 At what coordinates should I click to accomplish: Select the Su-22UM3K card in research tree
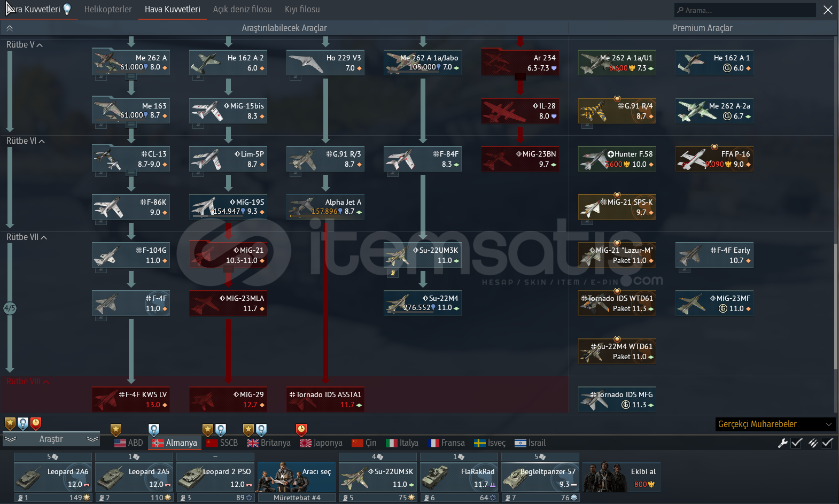coord(423,255)
